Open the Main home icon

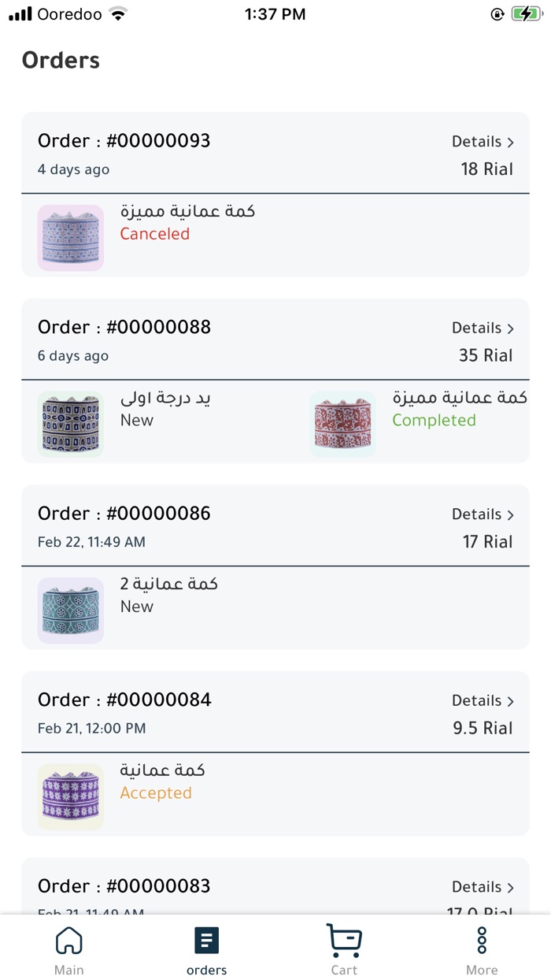(x=69, y=941)
